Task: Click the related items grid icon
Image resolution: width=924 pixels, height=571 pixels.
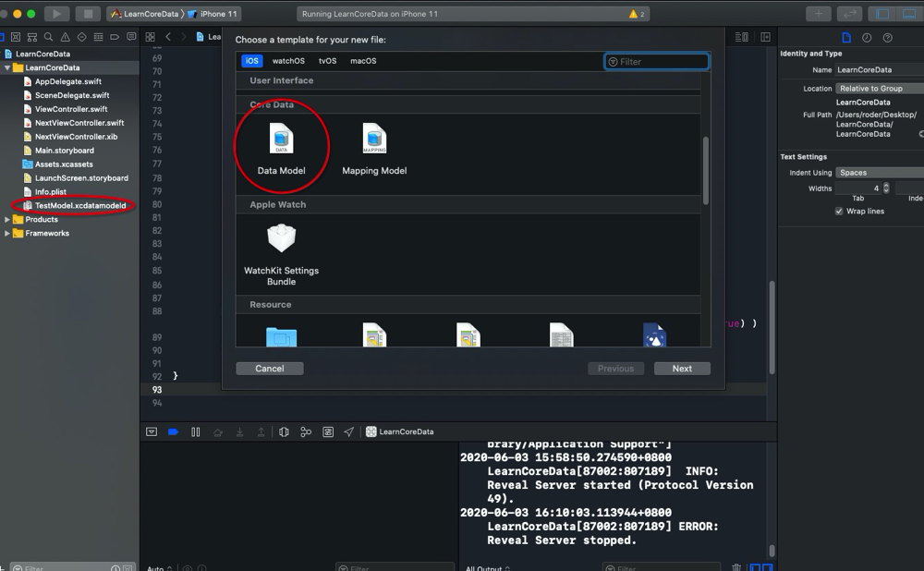Action: [151, 37]
